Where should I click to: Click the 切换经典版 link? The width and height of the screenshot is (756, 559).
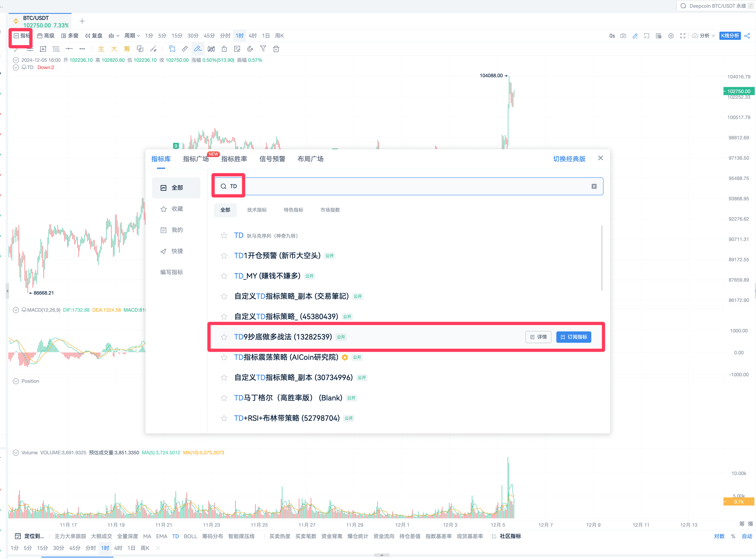(x=569, y=159)
